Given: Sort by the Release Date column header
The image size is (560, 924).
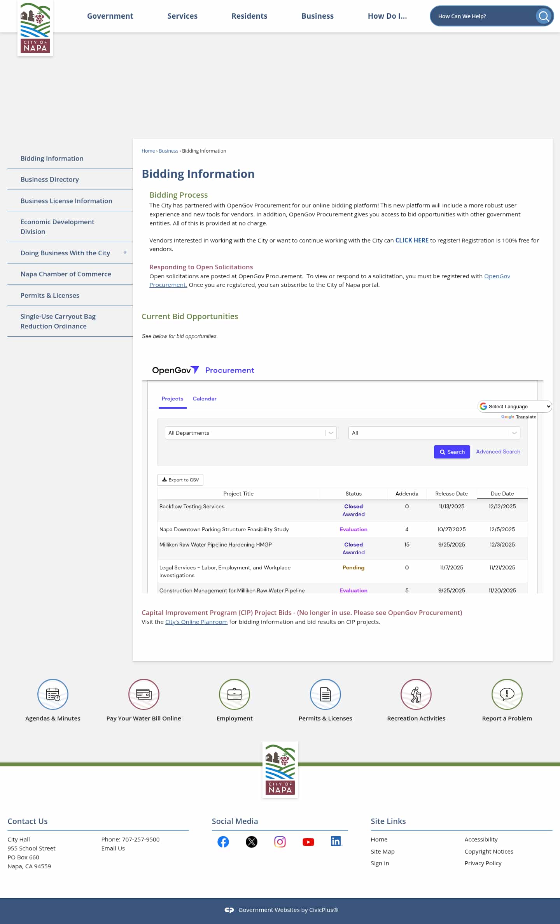Looking at the screenshot, I should pyautogui.click(x=451, y=494).
